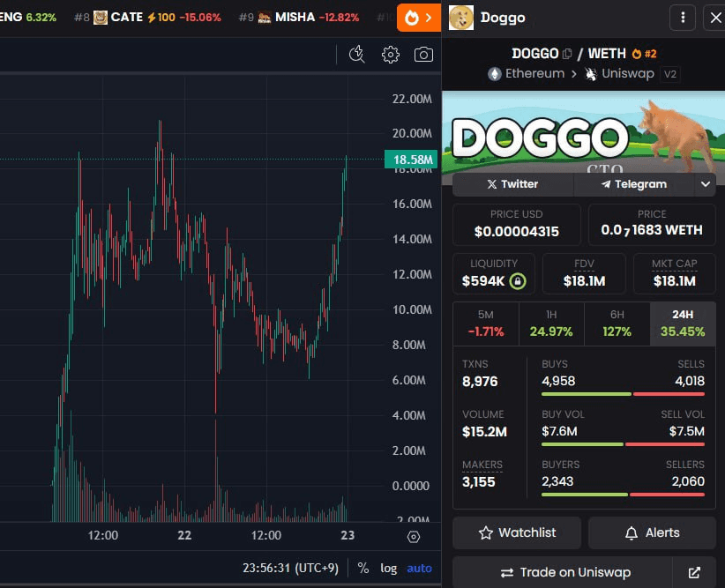Click the flame #2 trending rank
This screenshot has height=588, width=725.
click(644, 54)
